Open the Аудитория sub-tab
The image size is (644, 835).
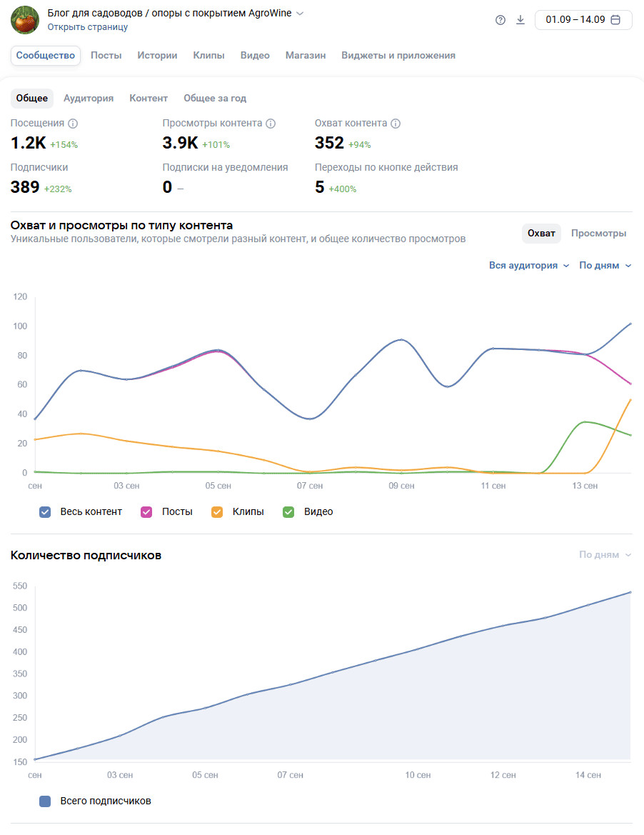point(89,99)
